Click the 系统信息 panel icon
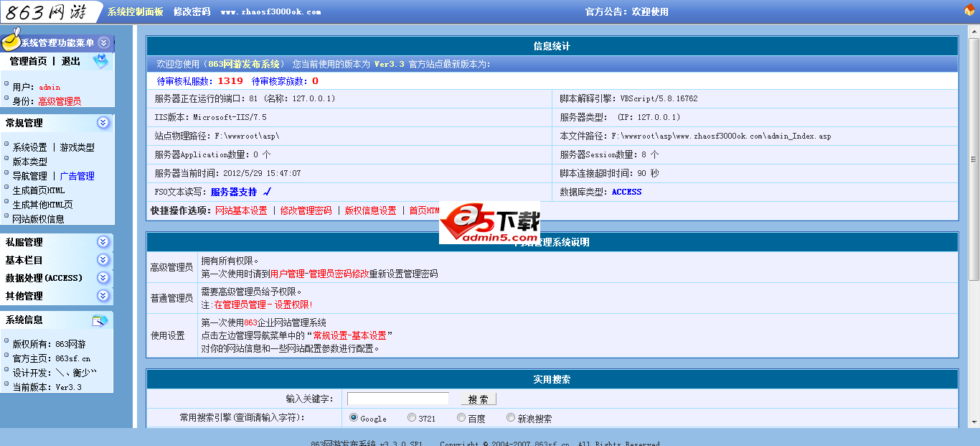 100,320
